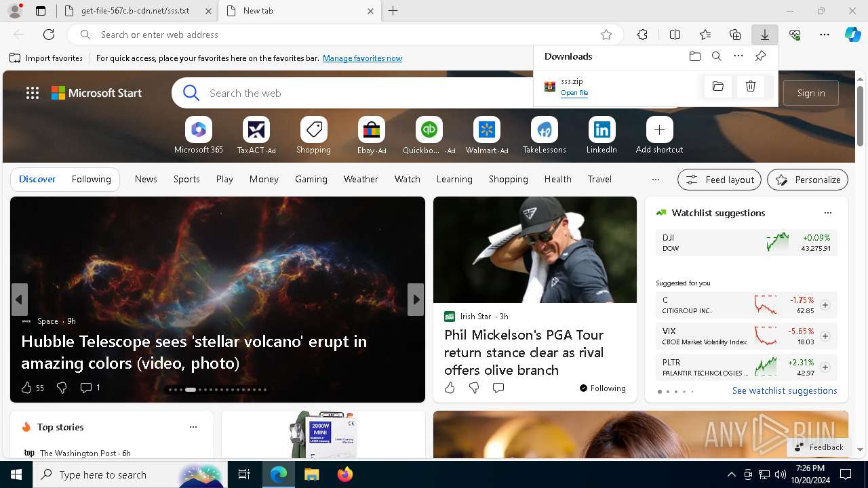
Task: Open Top stories more options
Action: point(193,427)
